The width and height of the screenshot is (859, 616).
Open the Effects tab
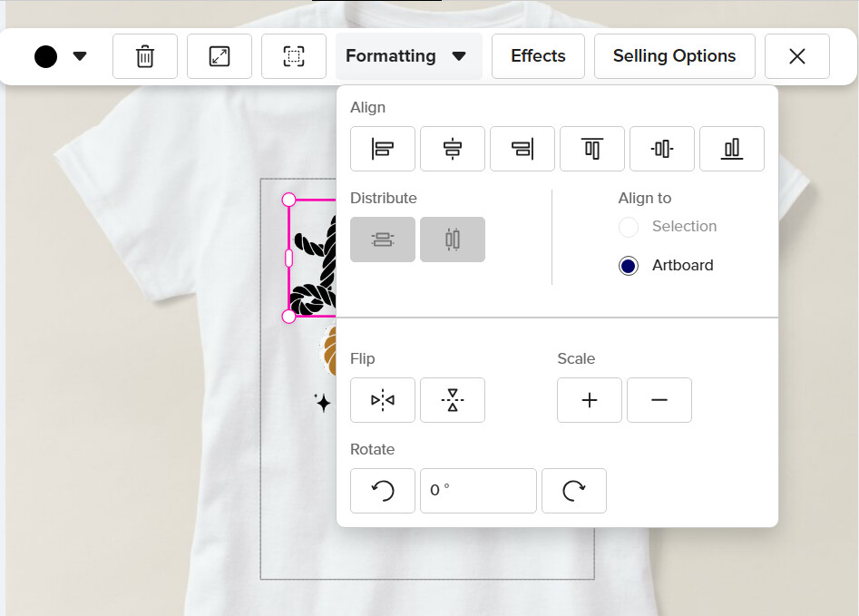click(538, 56)
